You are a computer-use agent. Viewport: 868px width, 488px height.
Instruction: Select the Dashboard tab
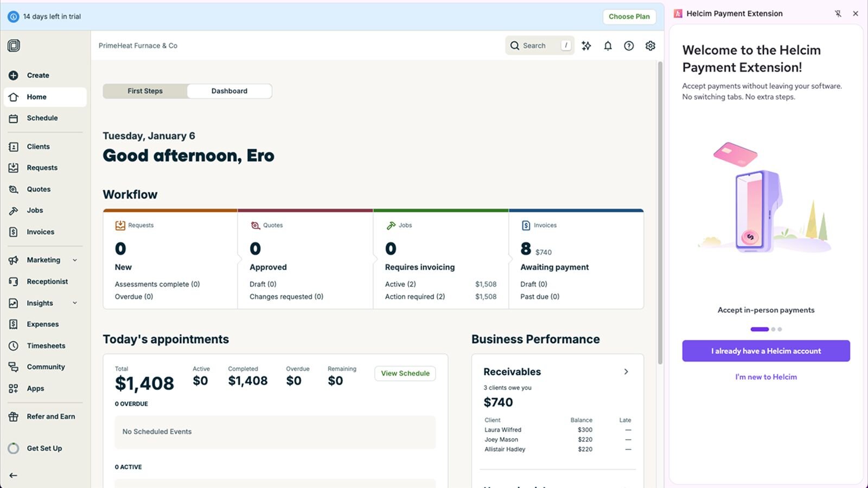tap(229, 91)
